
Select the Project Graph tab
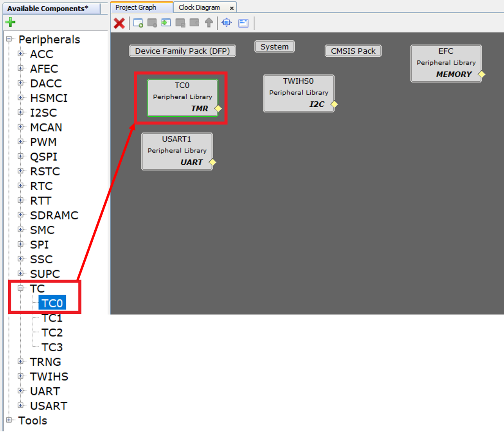(x=136, y=7)
